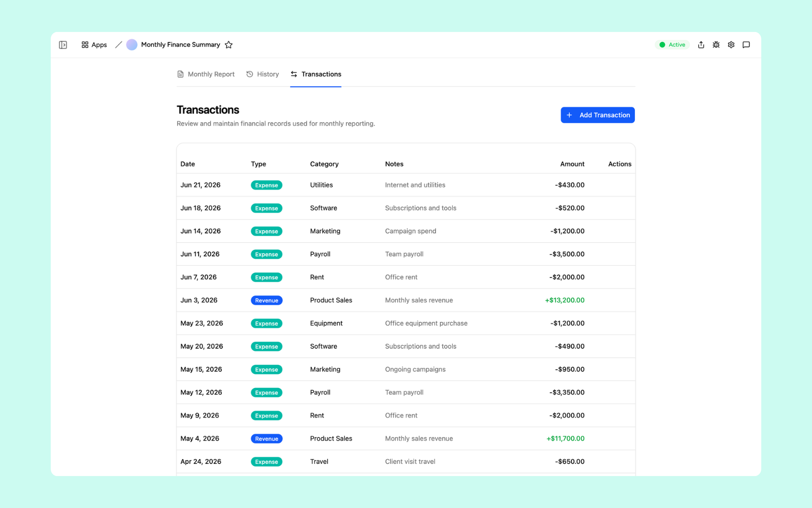The width and height of the screenshot is (812, 508).
Task: Click the May 23, 2026 date cell
Action: tap(202, 323)
